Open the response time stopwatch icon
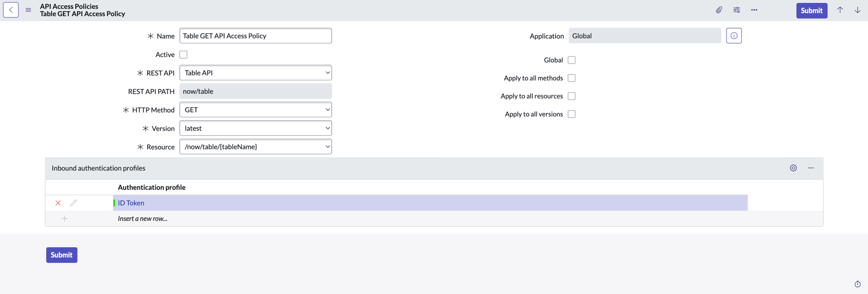Screen dimensions: 868x294 pos(858,284)
